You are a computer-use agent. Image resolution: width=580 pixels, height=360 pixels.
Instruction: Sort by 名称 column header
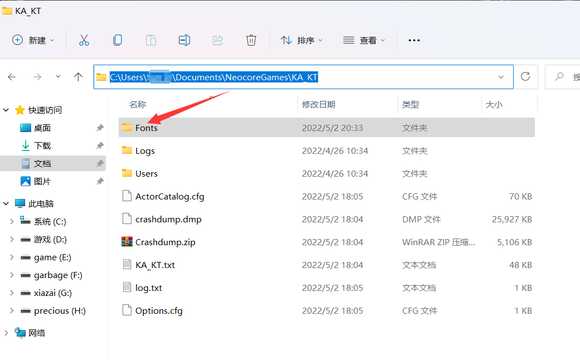tap(138, 105)
